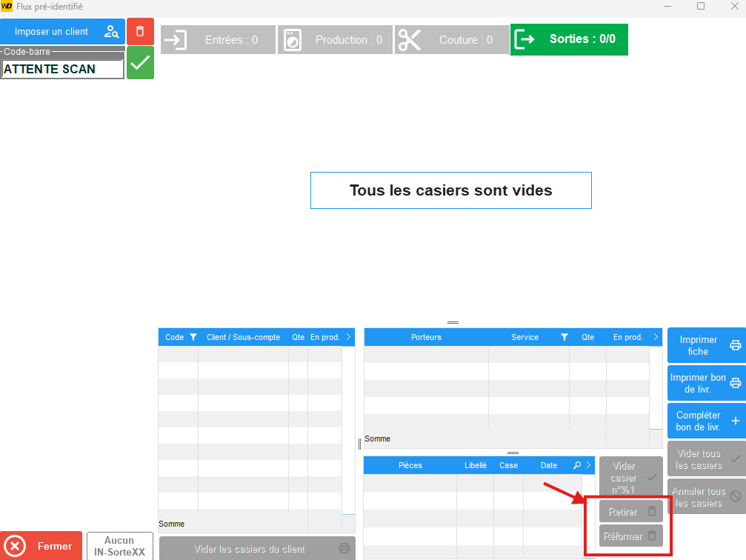Click the Code-barre scan input field

pyautogui.click(x=62, y=69)
